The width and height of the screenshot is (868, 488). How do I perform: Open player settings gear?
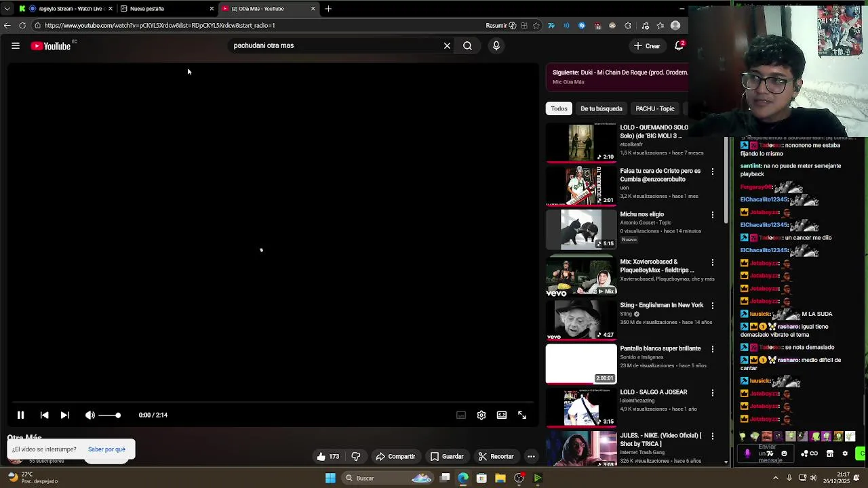(x=481, y=415)
